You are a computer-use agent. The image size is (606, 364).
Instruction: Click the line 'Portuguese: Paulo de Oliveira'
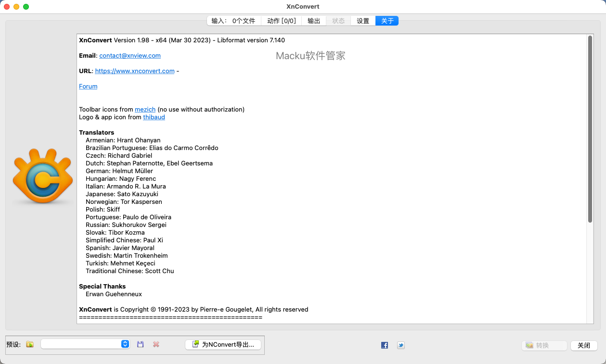[x=129, y=217]
